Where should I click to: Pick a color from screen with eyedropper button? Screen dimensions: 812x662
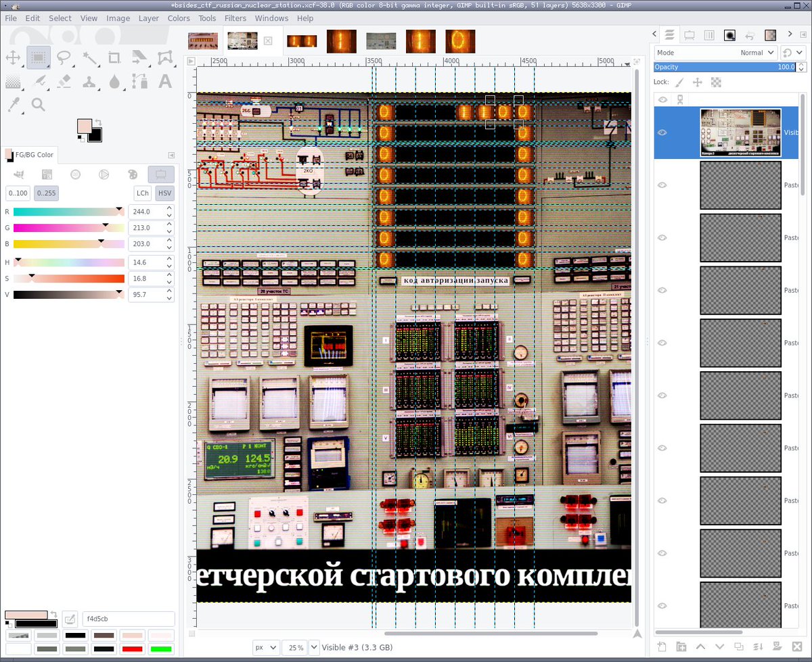click(70, 619)
